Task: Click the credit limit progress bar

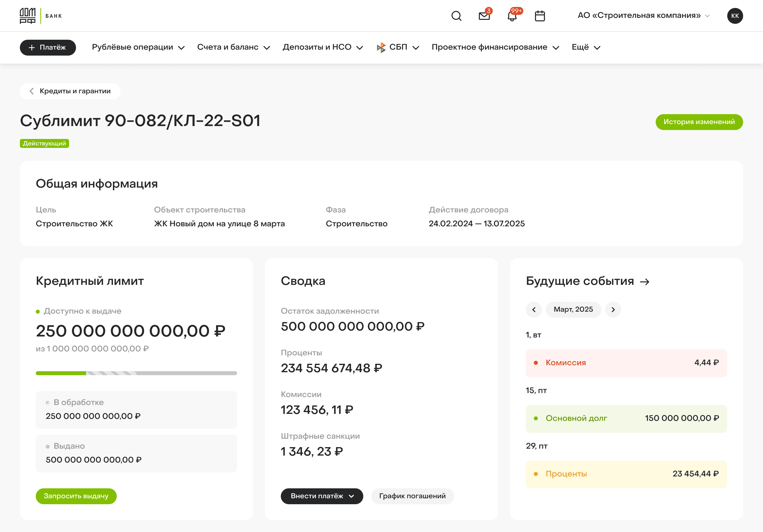Action: (x=136, y=373)
